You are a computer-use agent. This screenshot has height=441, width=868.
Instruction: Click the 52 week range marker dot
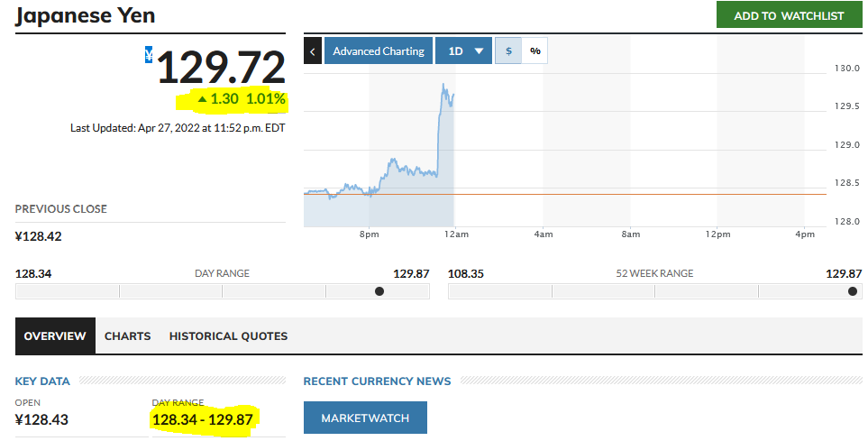pyautogui.click(x=853, y=291)
